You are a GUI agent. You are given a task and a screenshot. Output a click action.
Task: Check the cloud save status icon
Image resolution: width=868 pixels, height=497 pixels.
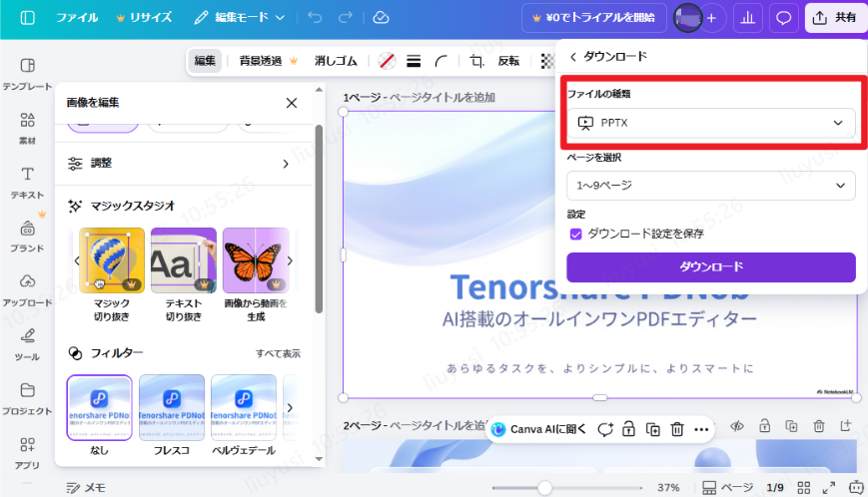381,18
